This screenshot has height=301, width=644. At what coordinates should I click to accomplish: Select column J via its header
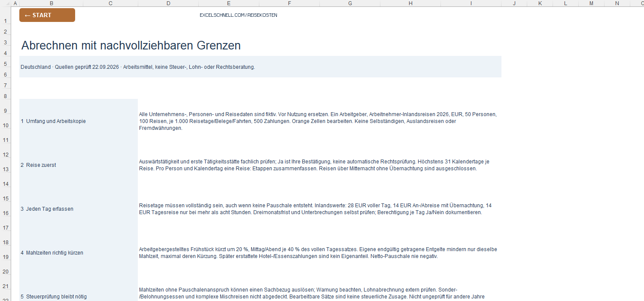[514, 3]
